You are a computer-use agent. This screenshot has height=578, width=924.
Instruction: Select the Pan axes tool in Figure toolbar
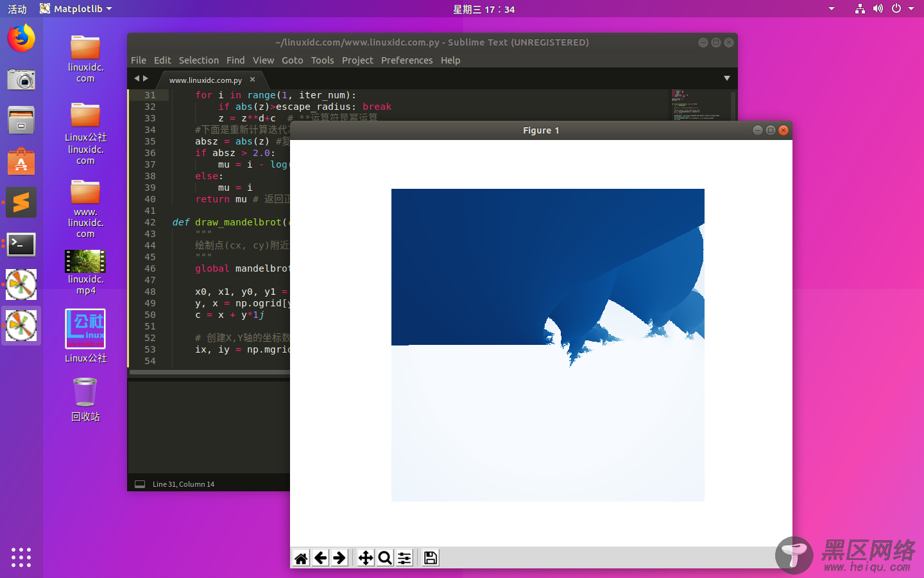366,558
